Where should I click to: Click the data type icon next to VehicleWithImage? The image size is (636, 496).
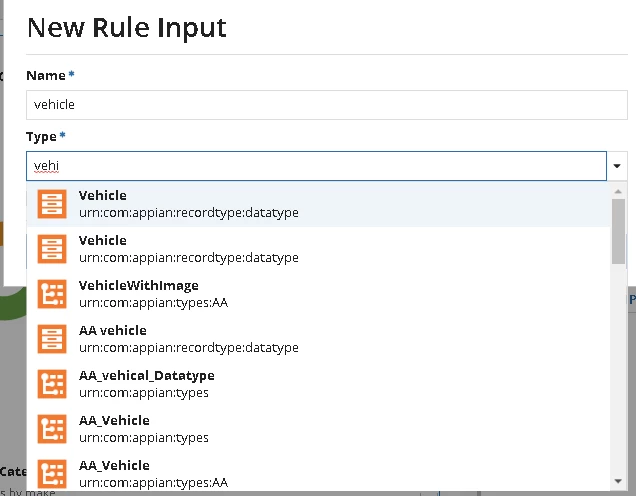click(52, 294)
